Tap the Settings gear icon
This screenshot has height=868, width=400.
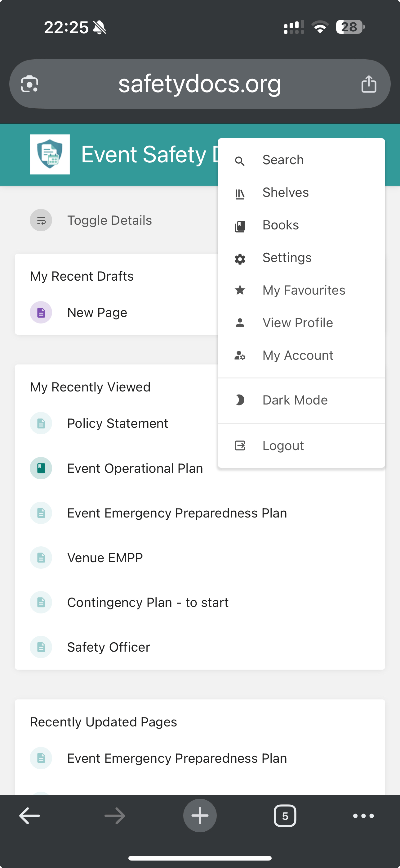240,259
